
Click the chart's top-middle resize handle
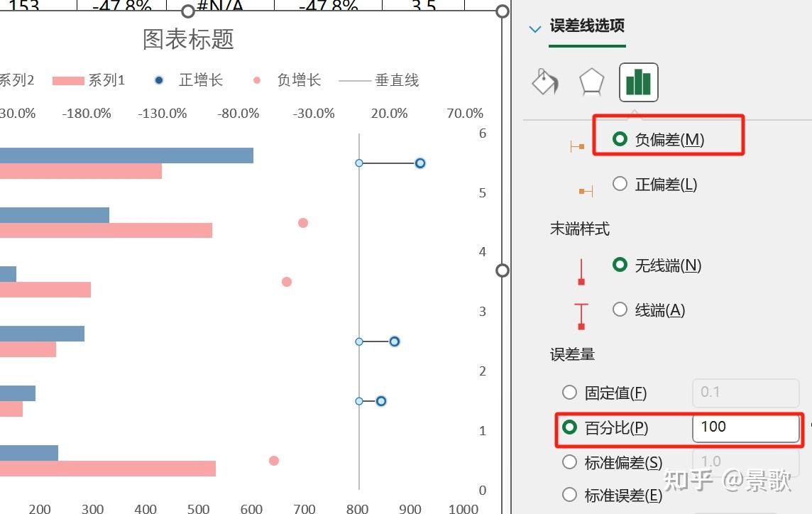188,11
